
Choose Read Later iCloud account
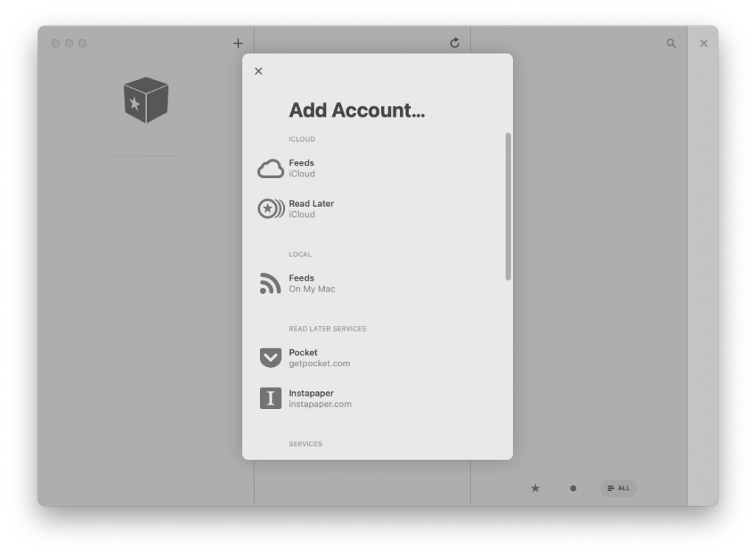pos(377,209)
